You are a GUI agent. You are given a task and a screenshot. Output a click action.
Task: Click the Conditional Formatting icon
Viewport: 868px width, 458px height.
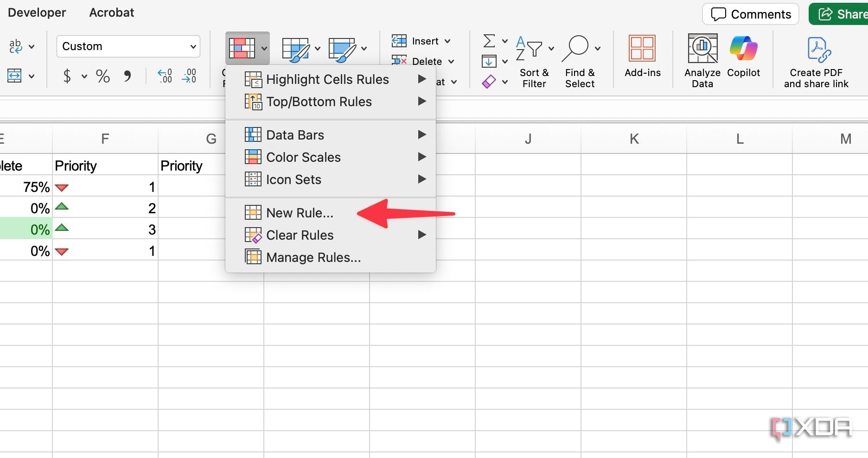242,48
